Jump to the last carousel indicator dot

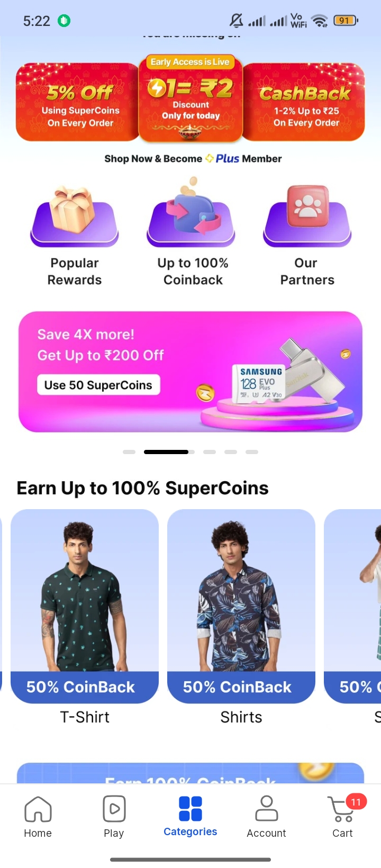tap(252, 452)
